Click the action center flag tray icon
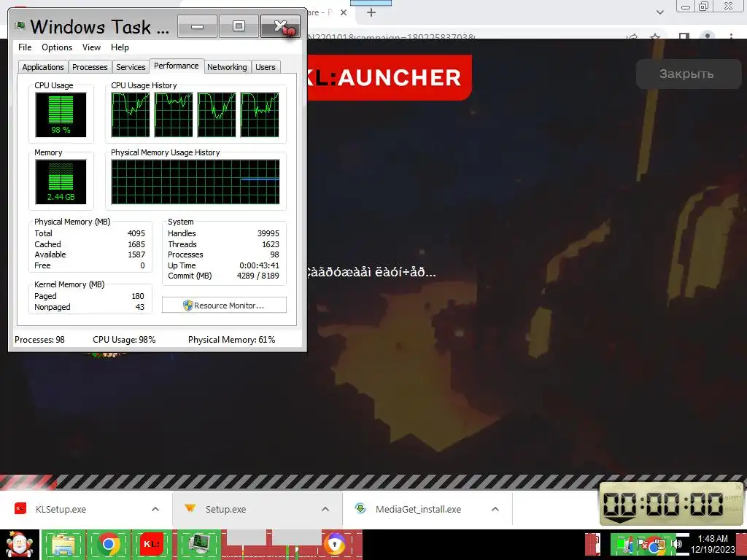This screenshot has height=560, width=747. coord(642,544)
